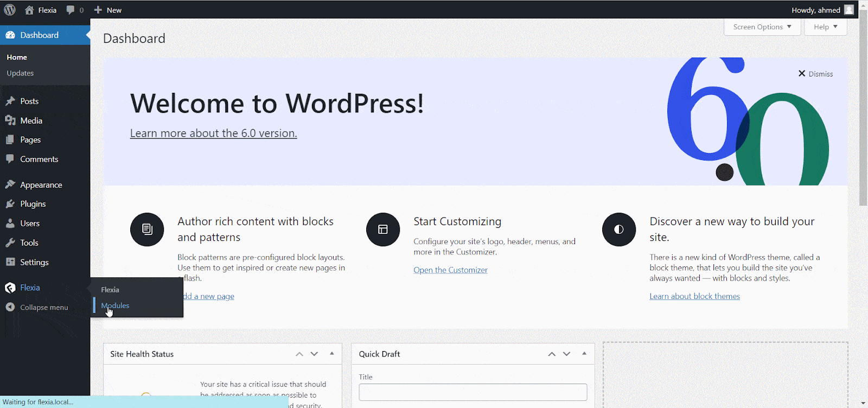Screen dimensions: 868x408
Task: Follow Learn more about 6.0 version link
Action: (213, 133)
